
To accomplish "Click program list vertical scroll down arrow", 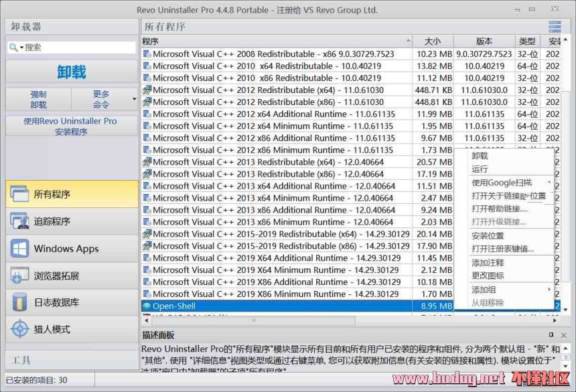I will point(566,310).
